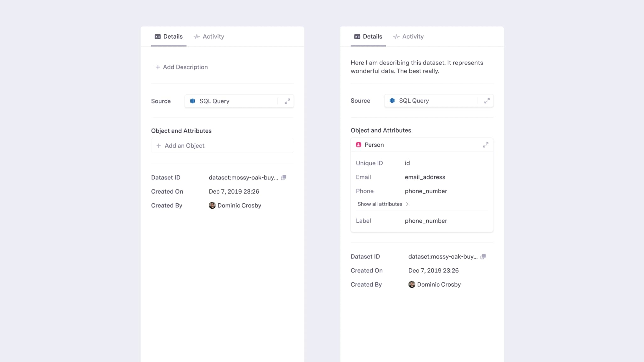Open the Details tab in left panel
The width and height of the screenshot is (644, 362).
click(x=169, y=37)
